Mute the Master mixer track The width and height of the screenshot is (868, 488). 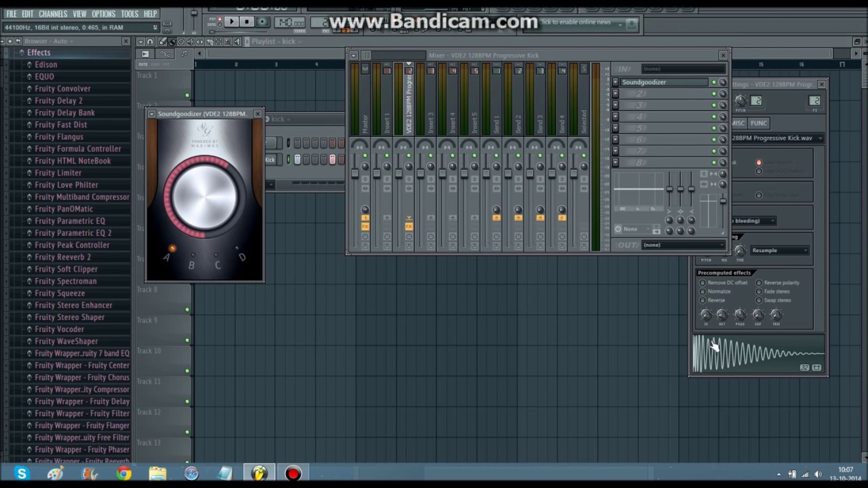click(x=365, y=156)
